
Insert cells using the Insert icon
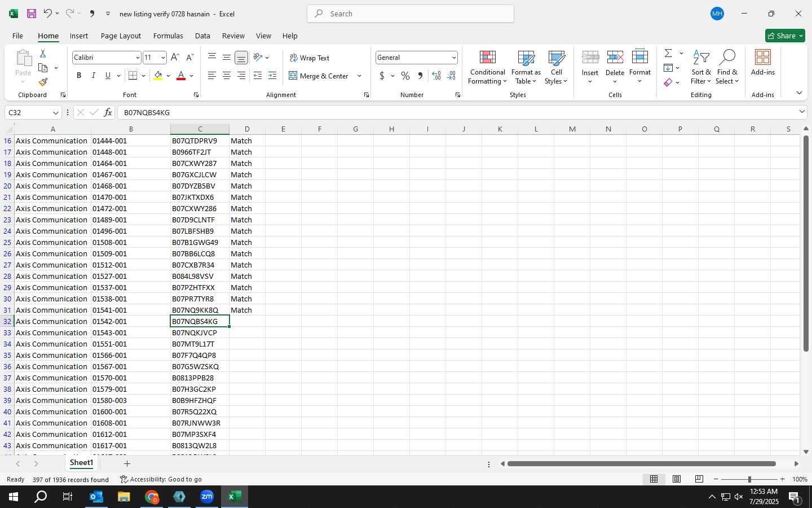(590, 58)
